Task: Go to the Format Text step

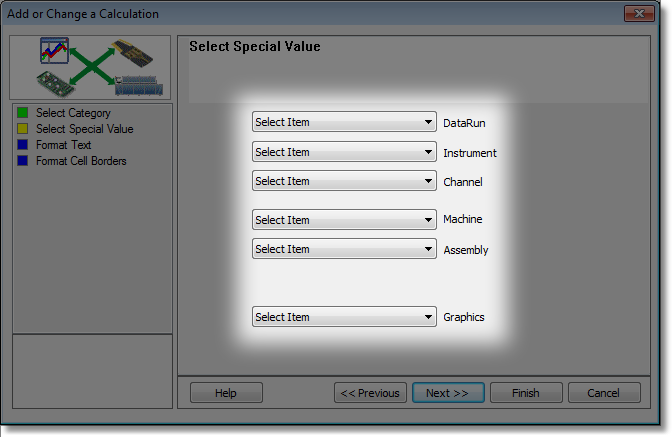Action: [x=63, y=145]
